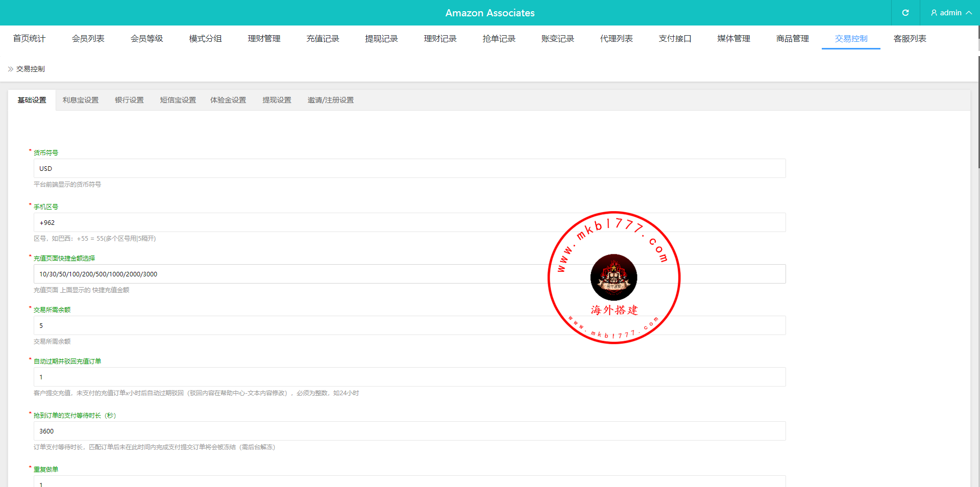Click the 交易控制 breadcrumb text
The height and width of the screenshot is (487, 980).
pyautogui.click(x=30, y=69)
